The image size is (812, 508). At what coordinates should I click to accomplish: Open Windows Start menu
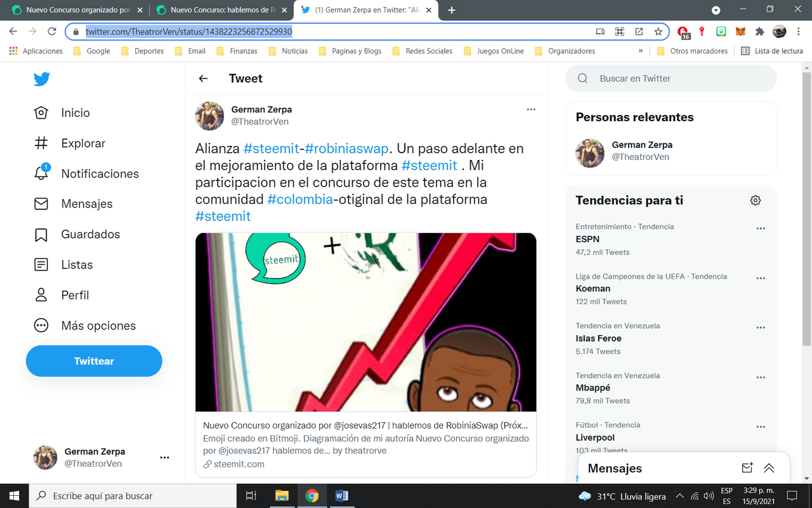click(15, 496)
